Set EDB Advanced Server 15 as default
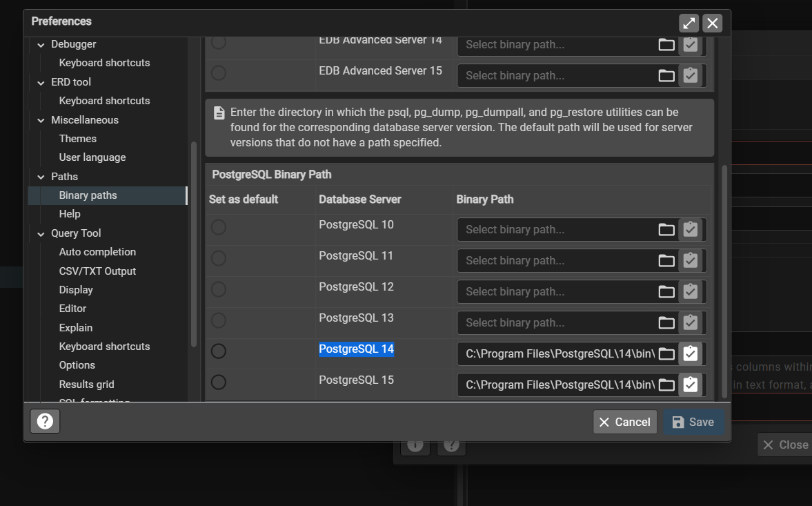Screen dimensions: 812x506 coord(219,73)
